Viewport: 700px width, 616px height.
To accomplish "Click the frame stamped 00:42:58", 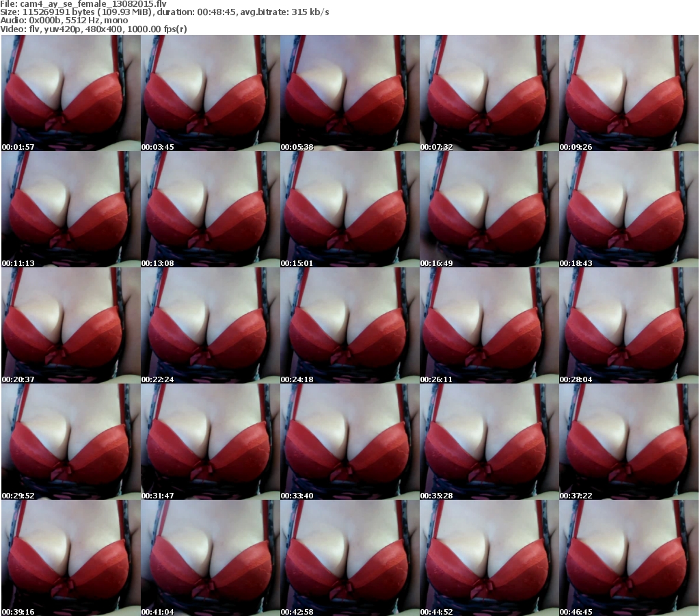I will (x=349, y=558).
